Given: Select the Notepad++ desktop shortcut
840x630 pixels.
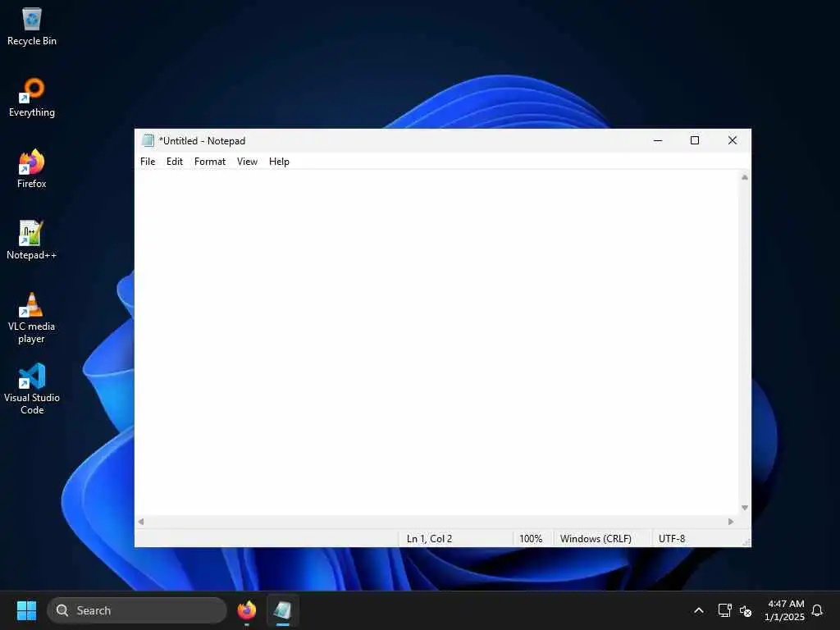Looking at the screenshot, I should (x=32, y=240).
